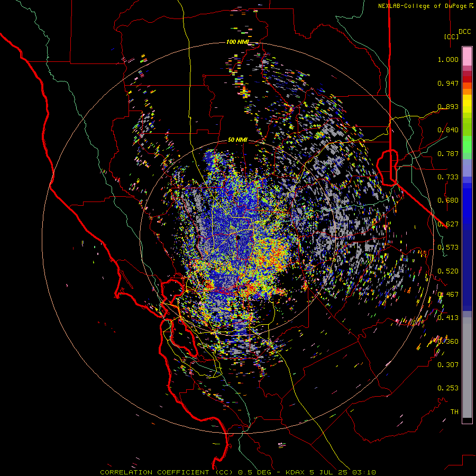The height and width of the screenshot is (476, 476).
Task: Click the 50 NMI range ring label
Action: tap(237, 140)
